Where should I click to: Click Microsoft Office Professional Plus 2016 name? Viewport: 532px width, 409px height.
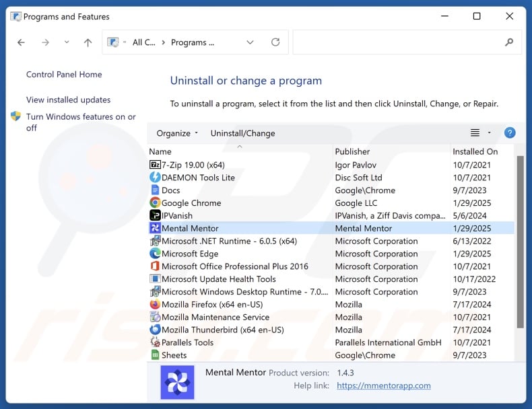(x=235, y=266)
